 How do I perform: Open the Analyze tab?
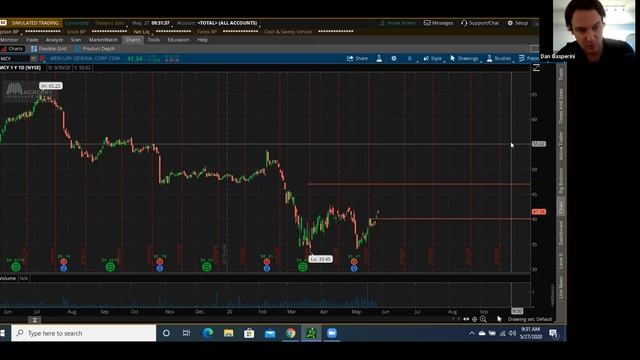[x=54, y=40]
